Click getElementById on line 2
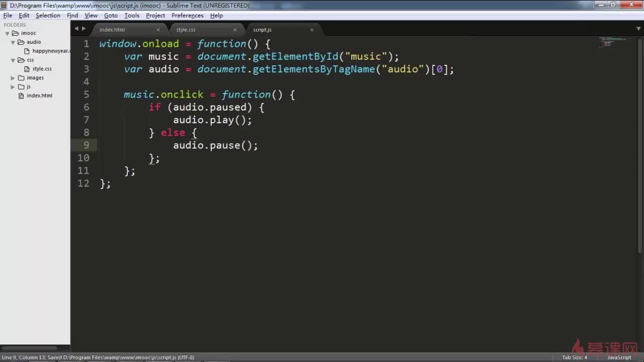This screenshot has height=362, width=644. coord(295,56)
